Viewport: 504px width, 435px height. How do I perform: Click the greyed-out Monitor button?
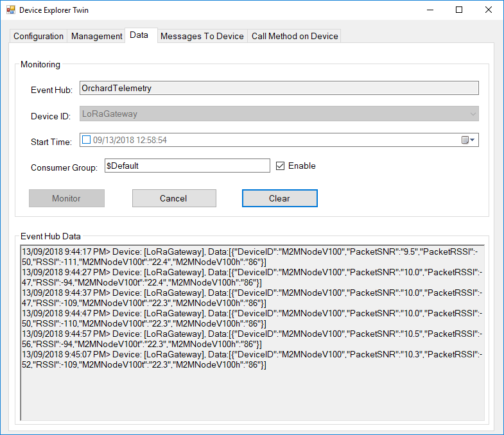67,198
